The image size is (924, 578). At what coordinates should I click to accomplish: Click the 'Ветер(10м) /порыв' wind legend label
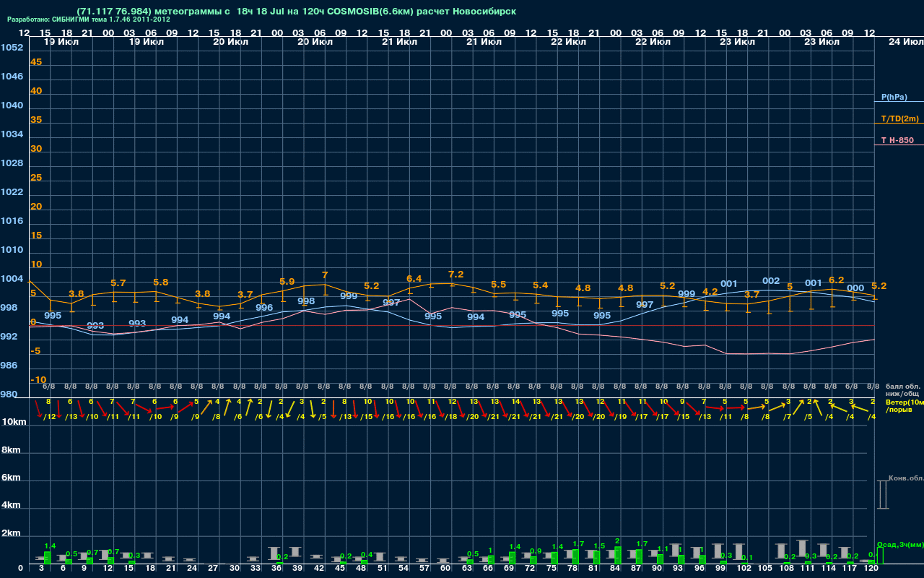905,405
